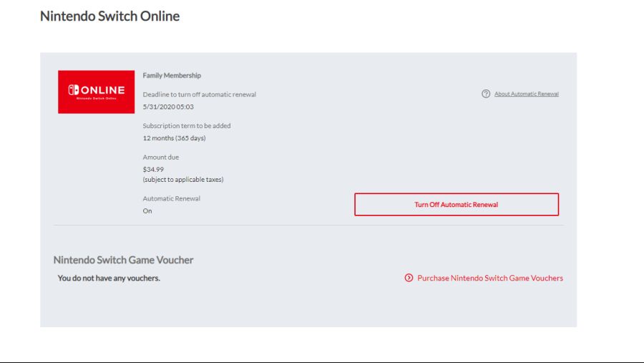Open Purchase Nintendo Switch Game Vouchers link
The height and width of the screenshot is (363, 644).
(x=490, y=278)
